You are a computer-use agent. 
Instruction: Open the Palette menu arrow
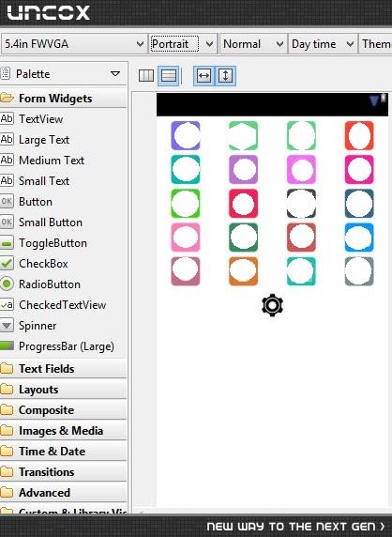[115, 73]
